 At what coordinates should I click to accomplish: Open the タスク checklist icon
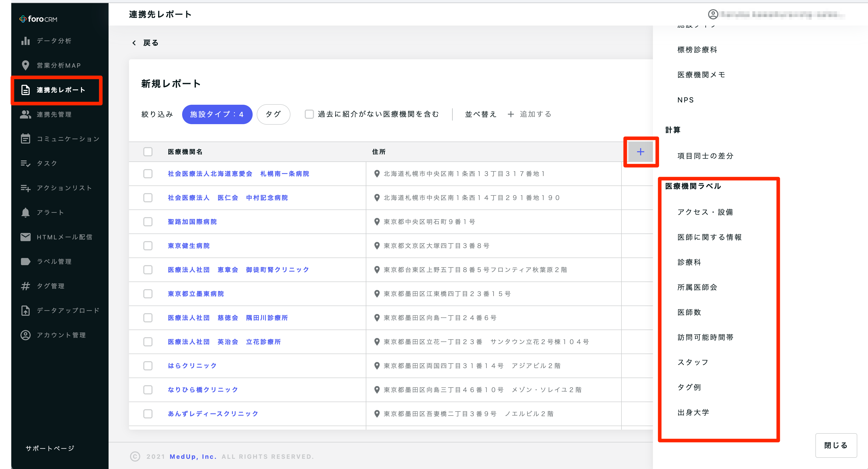pos(25,163)
